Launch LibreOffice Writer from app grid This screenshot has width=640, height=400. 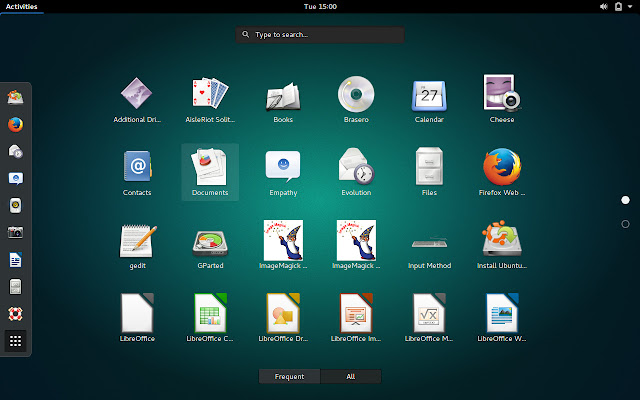coord(502,318)
